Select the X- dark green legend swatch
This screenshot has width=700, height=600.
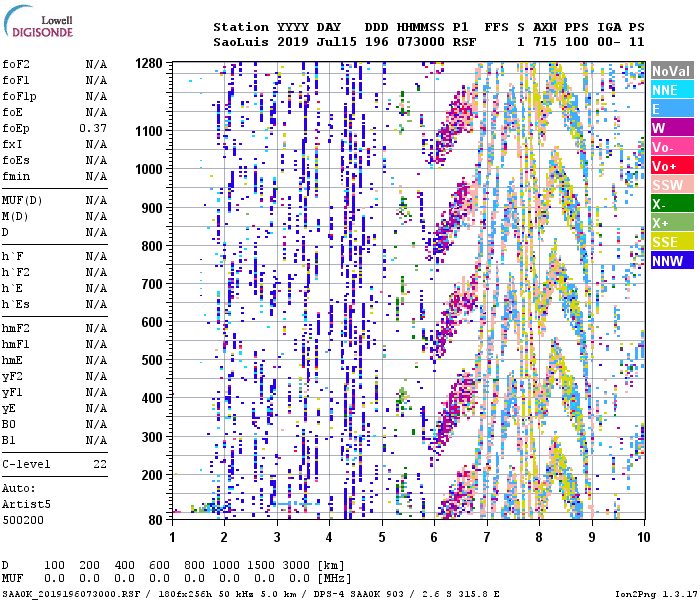point(672,204)
